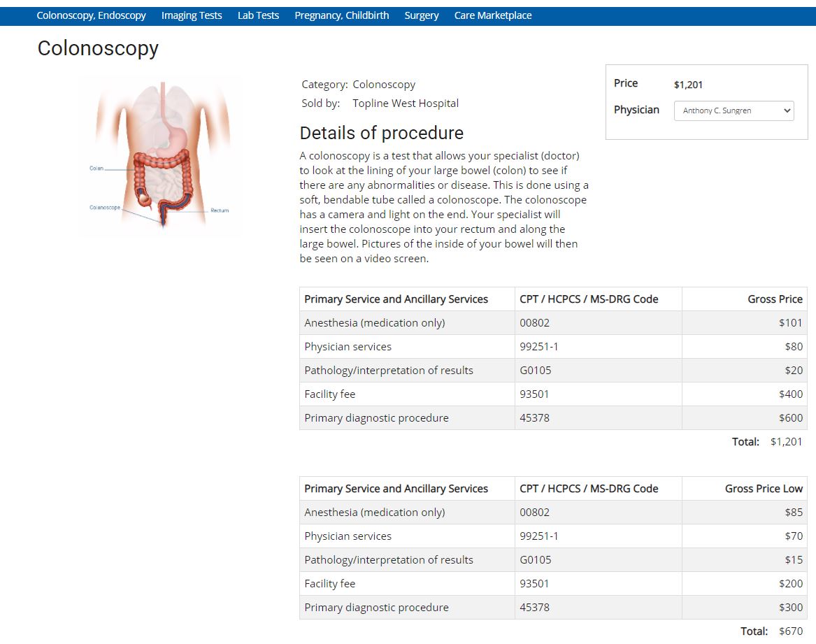This screenshot has width=816, height=644.
Task: Expand the Physician dropdown
Action: [733, 110]
